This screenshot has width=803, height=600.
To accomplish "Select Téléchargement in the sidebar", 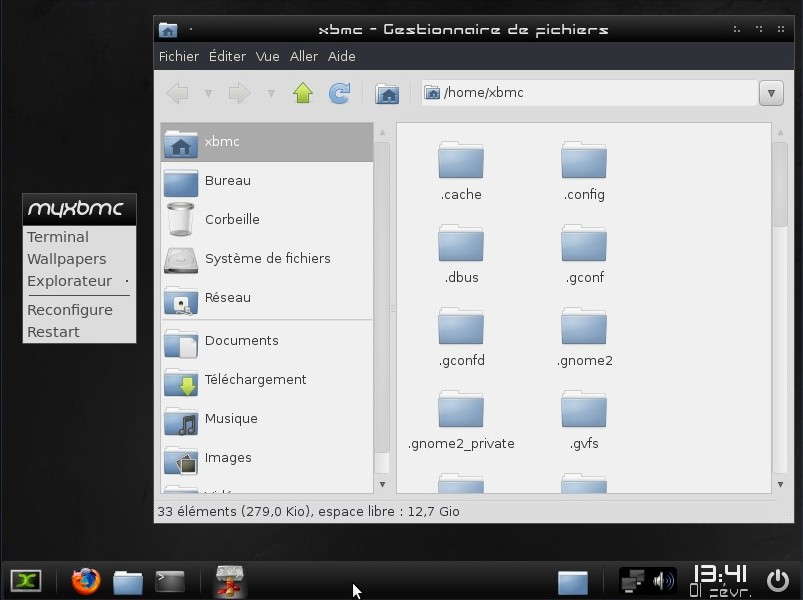I will 255,380.
